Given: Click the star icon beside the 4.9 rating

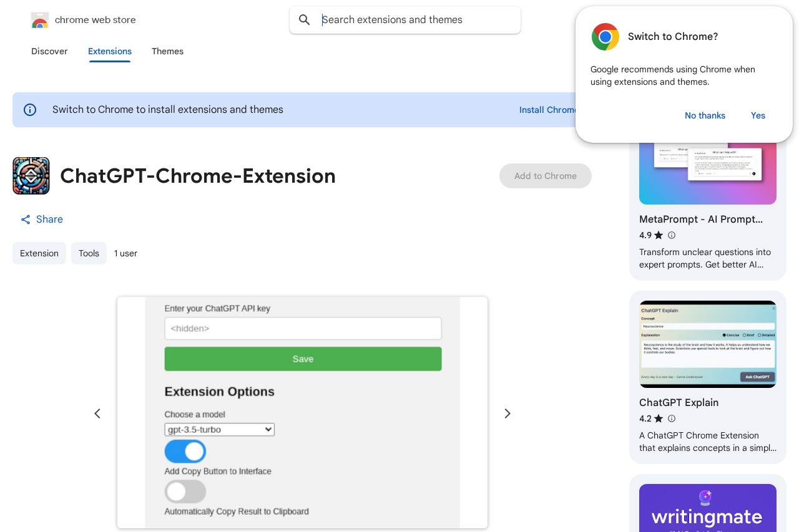Looking at the screenshot, I should (x=659, y=235).
